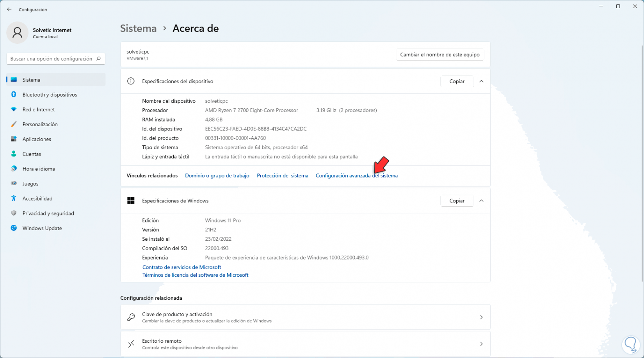Select Sistema in the sidebar
The width and height of the screenshot is (644, 358).
click(x=56, y=80)
